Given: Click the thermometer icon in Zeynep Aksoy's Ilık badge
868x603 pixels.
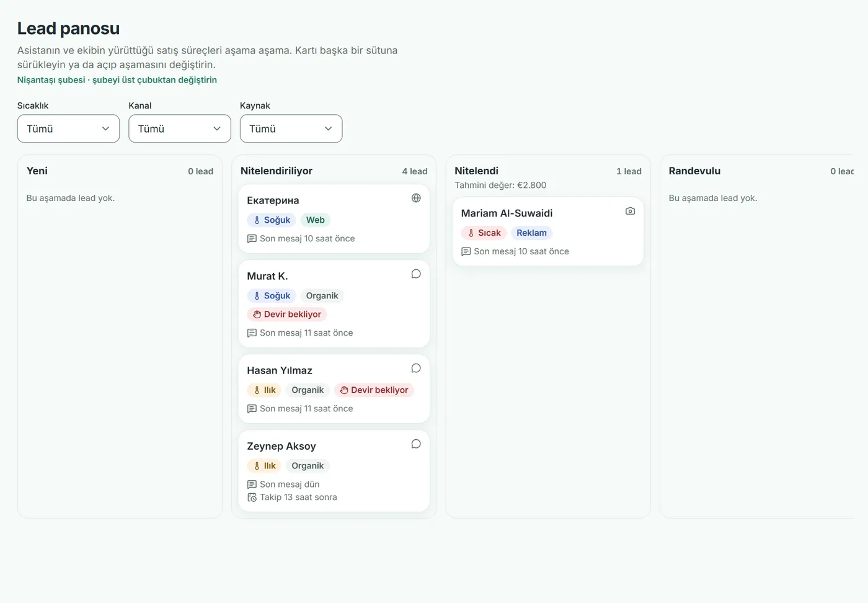Looking at the screenshot, I should pyautogui.click(x=257, y=466).
